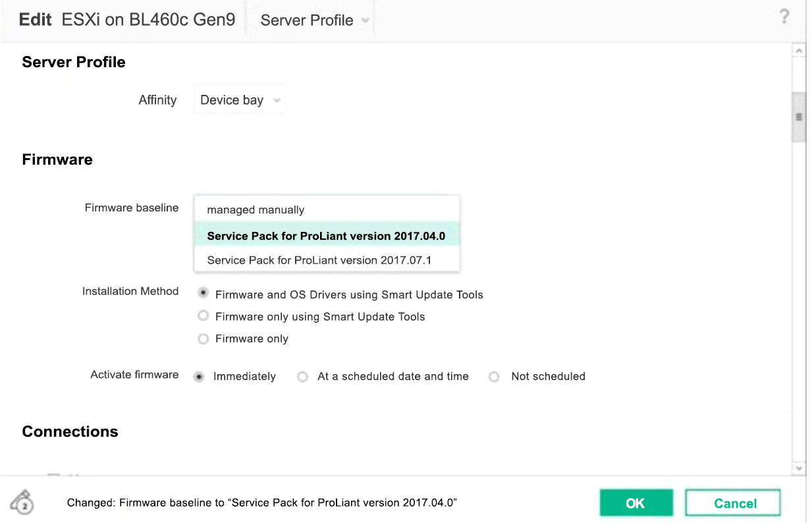This screenshot has width=812, height=525.
Task: Choose At a scheduled date and time
Action: point(302,377)
